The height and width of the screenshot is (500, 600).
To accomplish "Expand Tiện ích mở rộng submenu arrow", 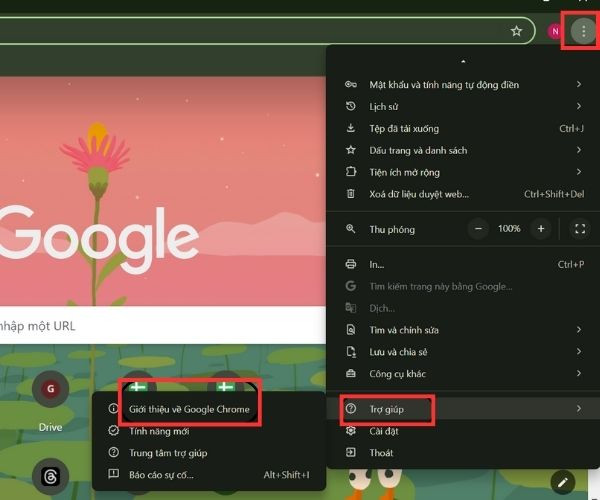I will [x=579, y=172].
